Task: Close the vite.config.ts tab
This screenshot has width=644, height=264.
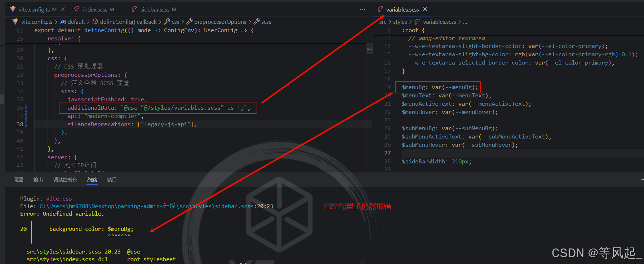Action: coord(63,9)
